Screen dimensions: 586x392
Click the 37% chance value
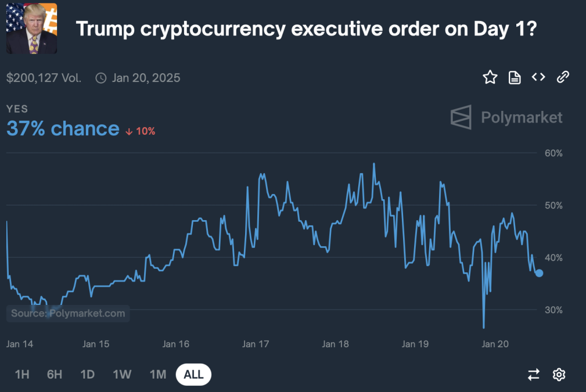(63, 129)
